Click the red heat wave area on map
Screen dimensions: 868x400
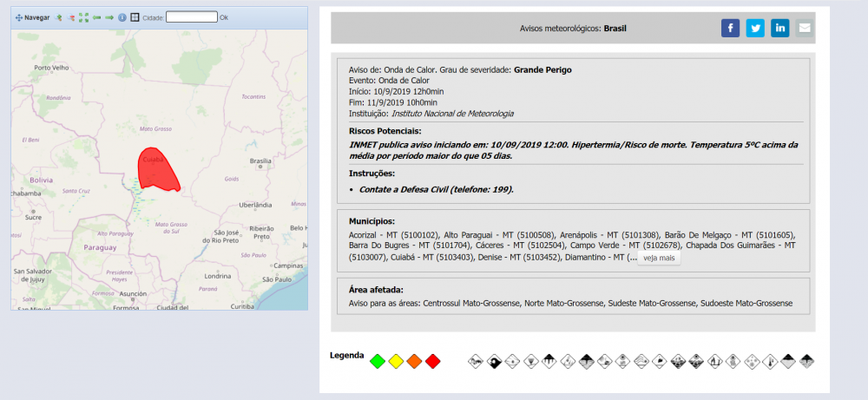[158, 171]
